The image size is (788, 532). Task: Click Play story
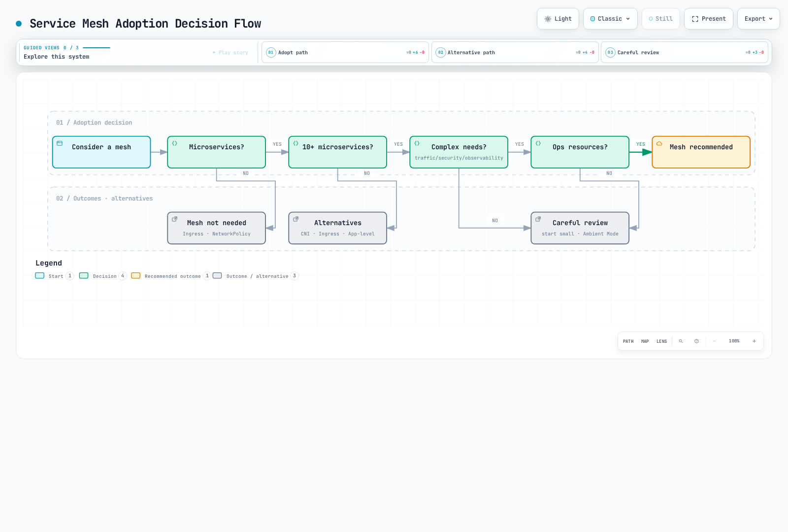(x=230, y=52)
